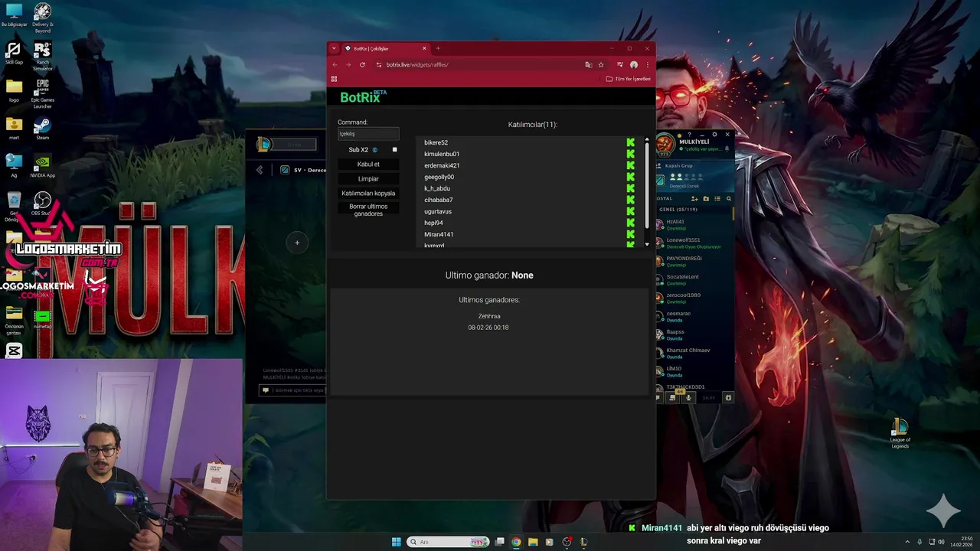980x551 pixels.
Task: Hit the Limpiar button
Action: 368,179
